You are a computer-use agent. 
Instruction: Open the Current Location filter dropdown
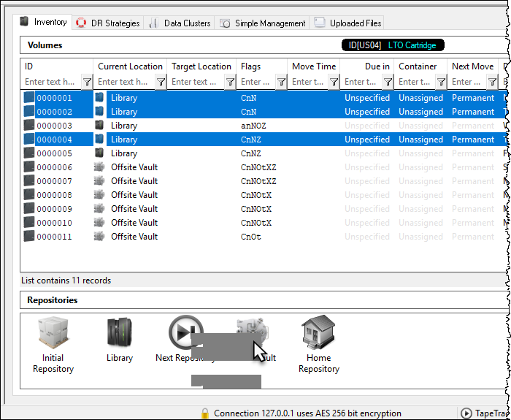[x=161, y=82]
